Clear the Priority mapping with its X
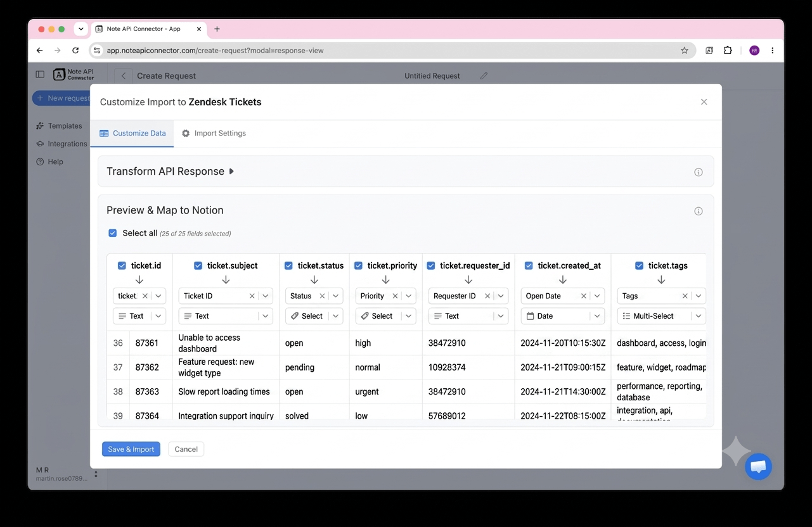The height and width of the screenshot is (527, 812). pos(395,296)
